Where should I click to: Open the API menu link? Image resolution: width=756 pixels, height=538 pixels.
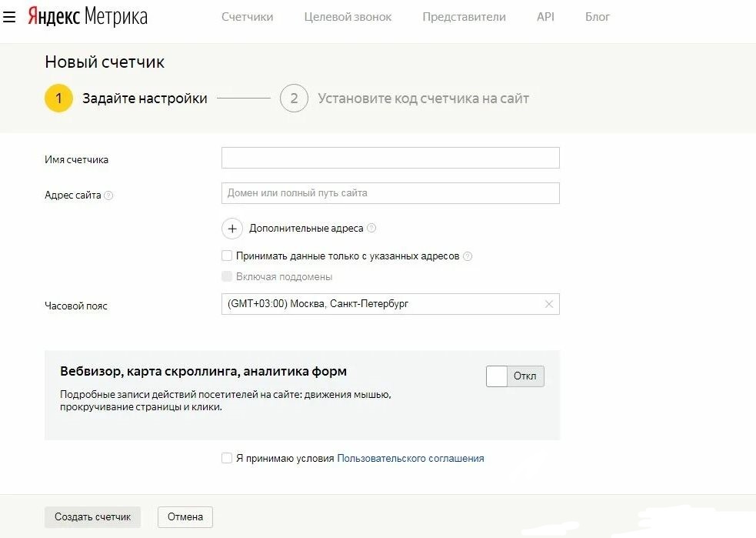coord(545,17)
